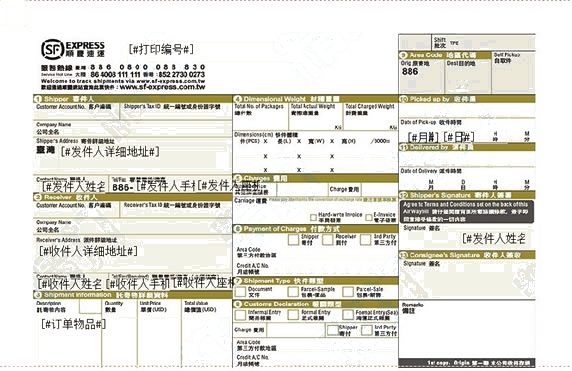Select the [#日#] day placeholder
Viewport: 572px width, 371px height.
click(459, 138)
